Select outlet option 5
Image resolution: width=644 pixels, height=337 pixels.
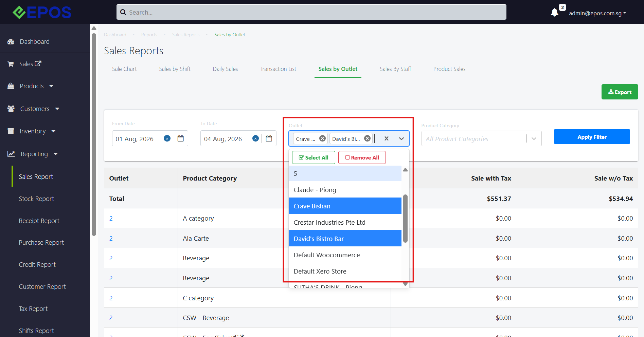345,173
